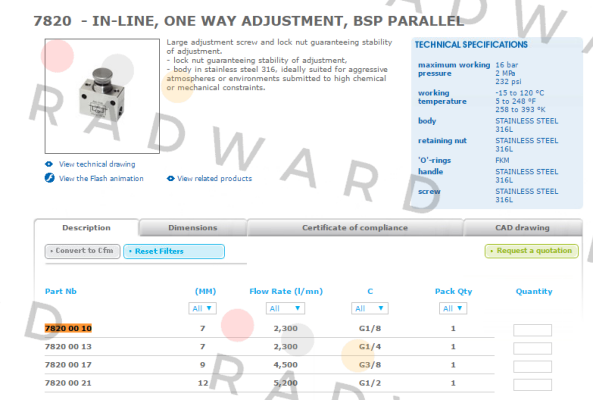This screenshot has height=400, width=593.
Task: Click the Reset Filters button
Action: pos(174,251)
